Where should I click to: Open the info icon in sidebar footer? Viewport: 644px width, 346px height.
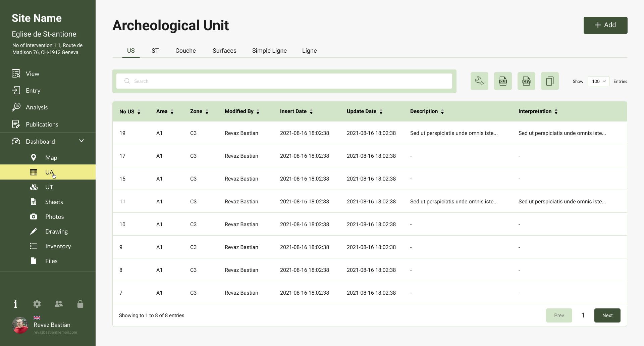(x=15, y=304)
